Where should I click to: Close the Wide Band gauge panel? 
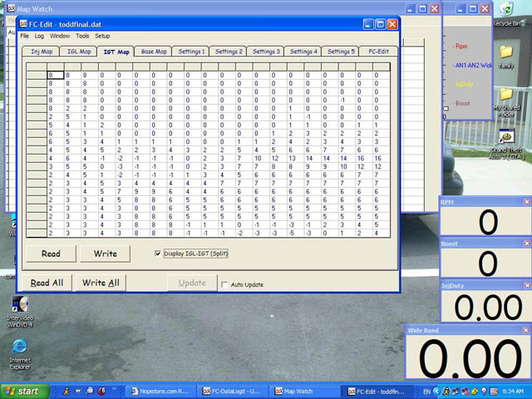[526, 330]
